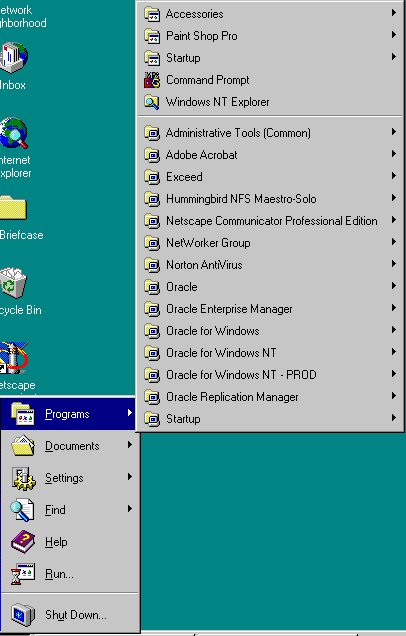
Task: Expand the Find submenu arrow
Action: click(x=129, y=509)
